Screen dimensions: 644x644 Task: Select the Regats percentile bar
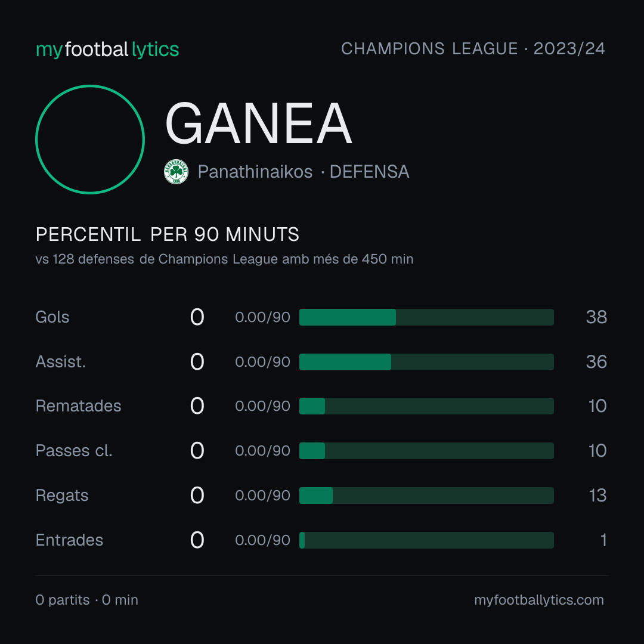426,496
